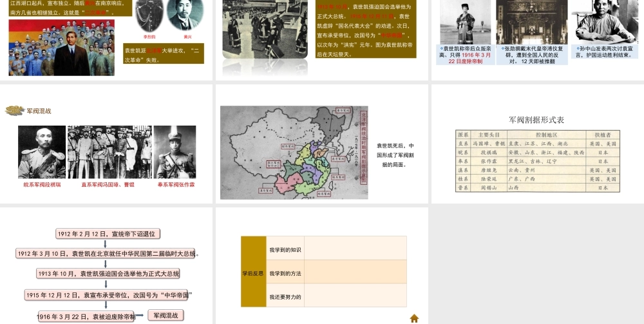644x324 pixels.
Task: Click the table cell 云南、贵州
Action: pyautogui.click(x=546, y=170)
